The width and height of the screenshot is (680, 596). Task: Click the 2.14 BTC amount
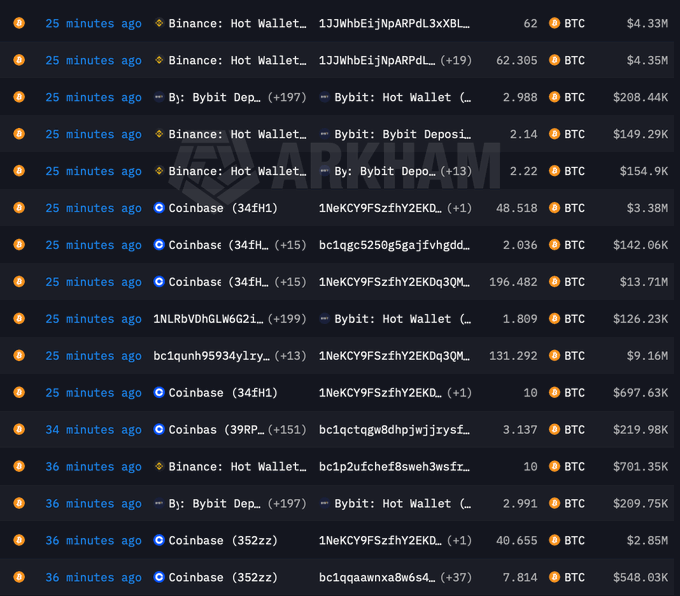[523, 134]
